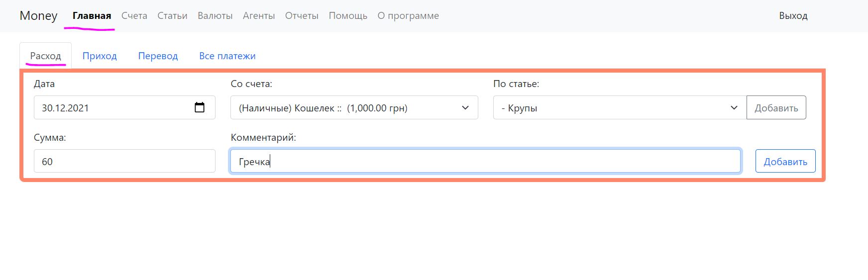
Task: Select the Расход tab
Action: pos(45,56)
